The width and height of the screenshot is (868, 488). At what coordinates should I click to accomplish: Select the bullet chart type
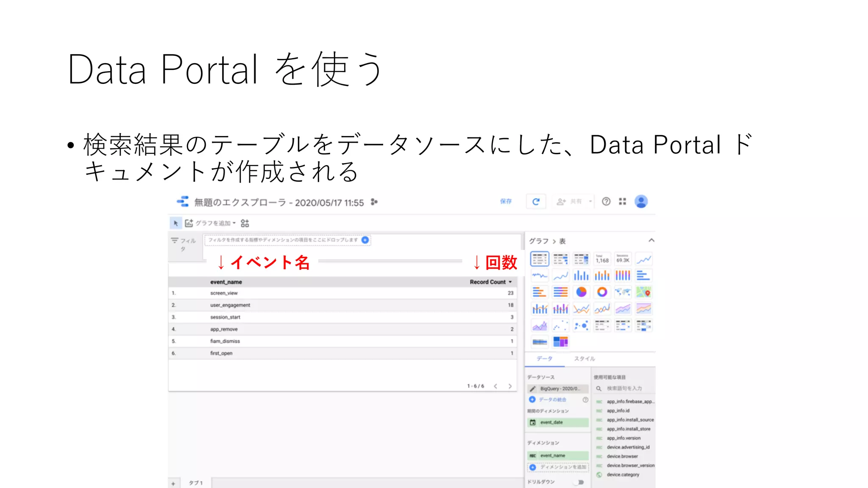pyautogui.click(x=540, y=341)
